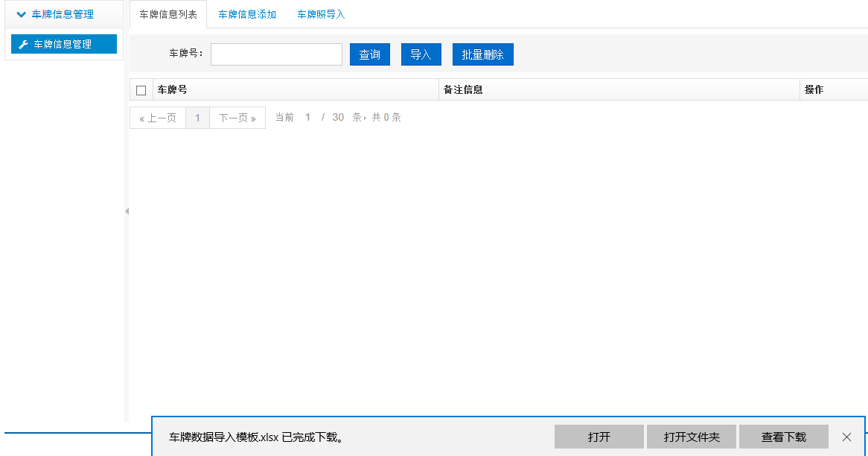The width and height of the screenshot is (868, 456).
Task: Click the 备注信息 column header
Action: [619, 89]
